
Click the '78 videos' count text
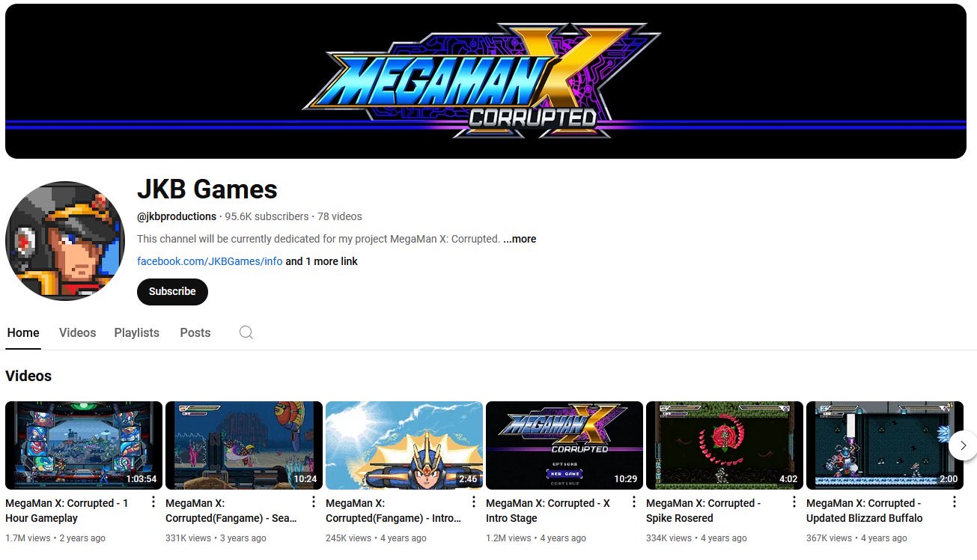pyautogui.click(x=340, y=216)
